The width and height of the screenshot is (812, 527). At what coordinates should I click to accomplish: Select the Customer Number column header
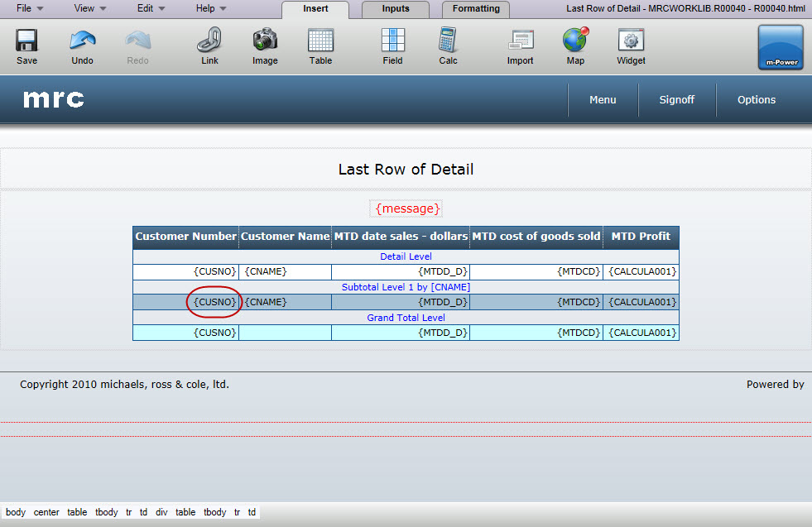pyautogui.click(x=186, y=237)
